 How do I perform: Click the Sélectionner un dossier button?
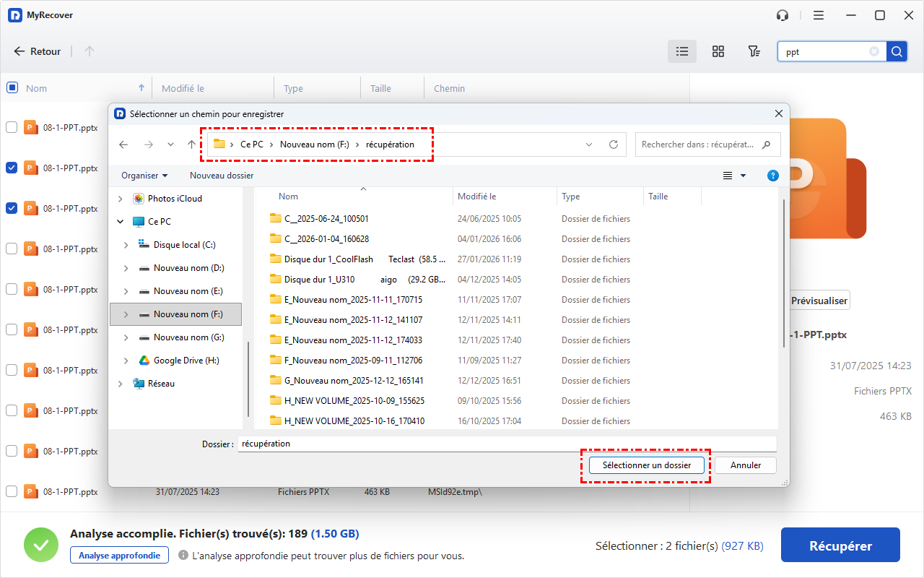coord(646,465)
